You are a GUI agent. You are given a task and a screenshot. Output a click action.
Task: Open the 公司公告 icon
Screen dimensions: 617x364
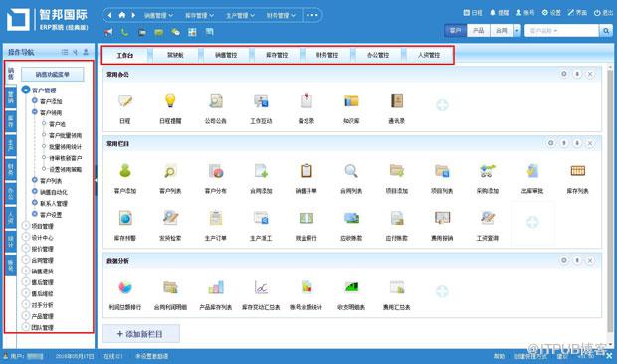[216, 101]
